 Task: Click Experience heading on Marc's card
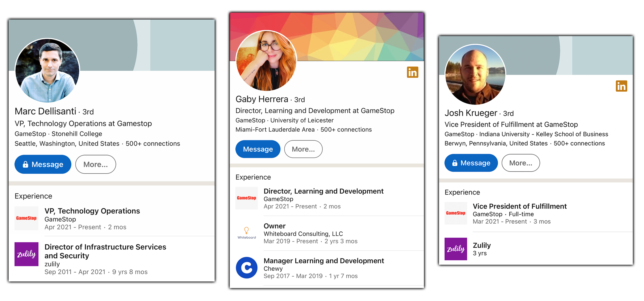click(33, 196)
